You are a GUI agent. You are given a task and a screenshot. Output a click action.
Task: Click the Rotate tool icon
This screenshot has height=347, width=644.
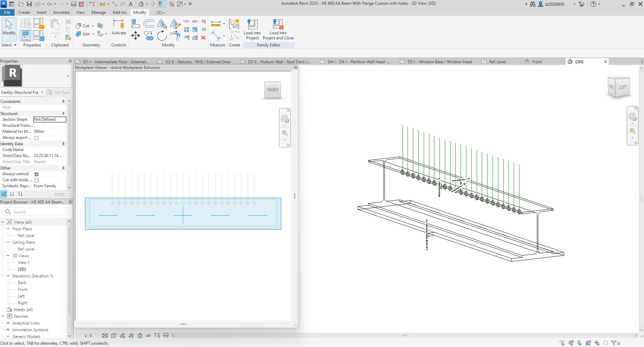162,35
